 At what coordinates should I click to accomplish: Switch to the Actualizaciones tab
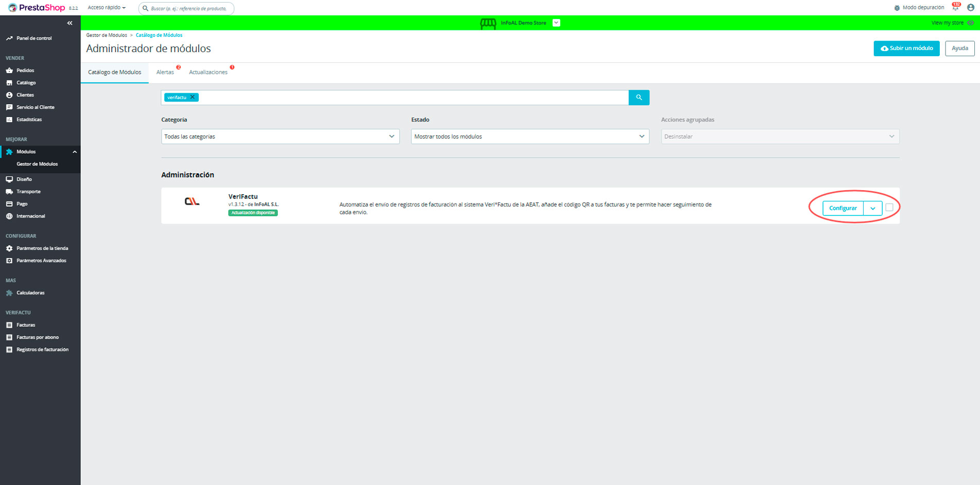[x=208, y=72]
